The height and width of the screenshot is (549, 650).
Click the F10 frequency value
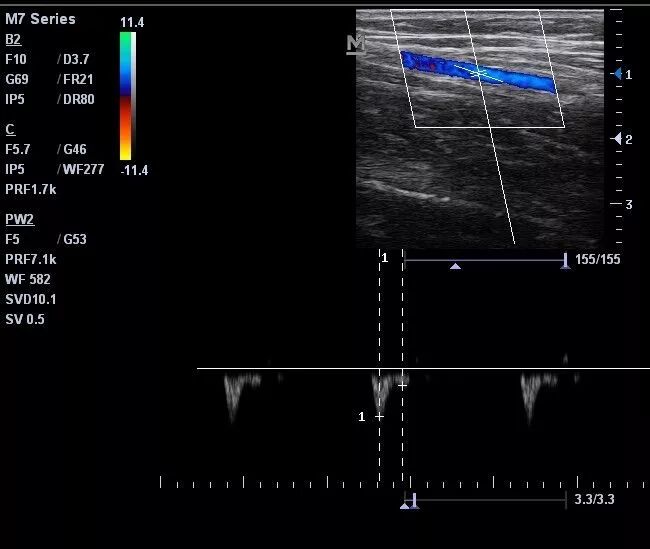[x=16, y=59]
